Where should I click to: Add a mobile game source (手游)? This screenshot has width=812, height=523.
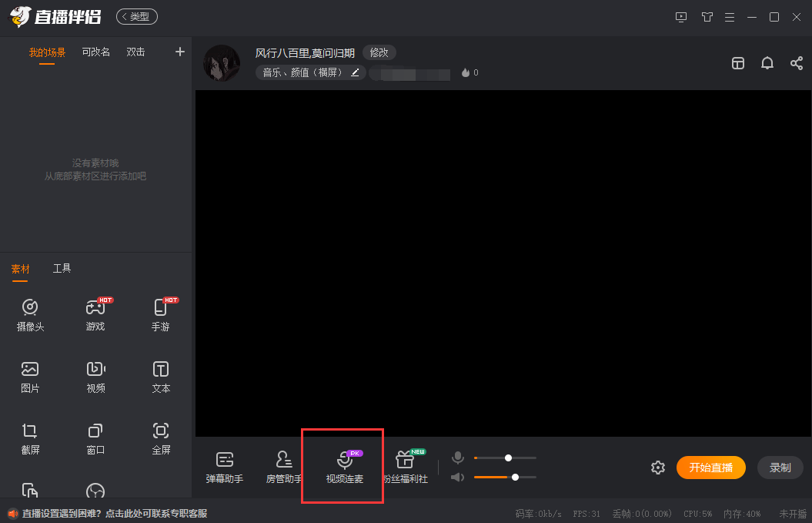(161, 311)
